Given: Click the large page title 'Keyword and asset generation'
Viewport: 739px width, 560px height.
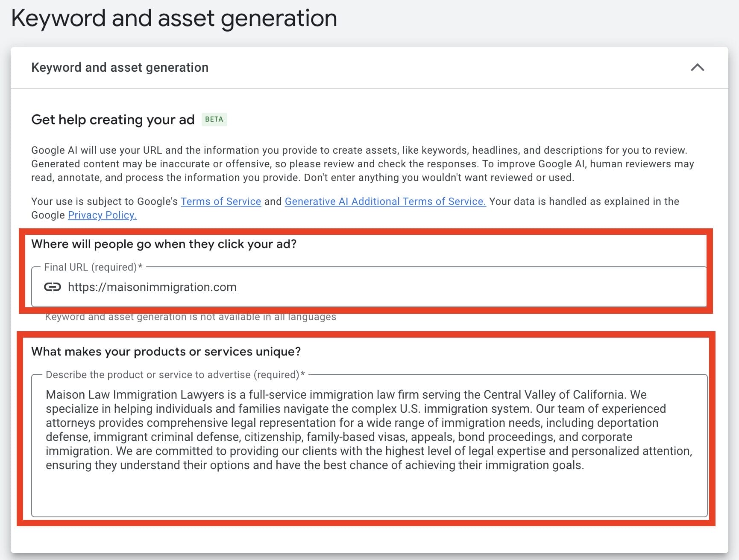Looking at the screenshot, I should (x=174, y=19).
